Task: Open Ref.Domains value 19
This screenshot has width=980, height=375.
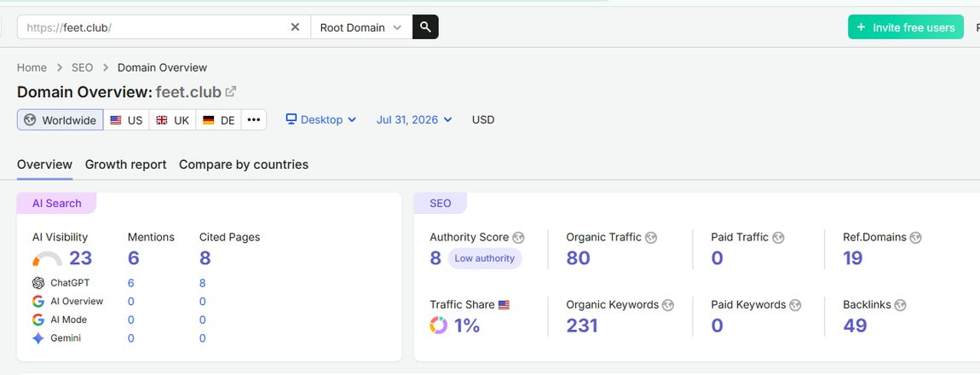Action: pos(852,258)
